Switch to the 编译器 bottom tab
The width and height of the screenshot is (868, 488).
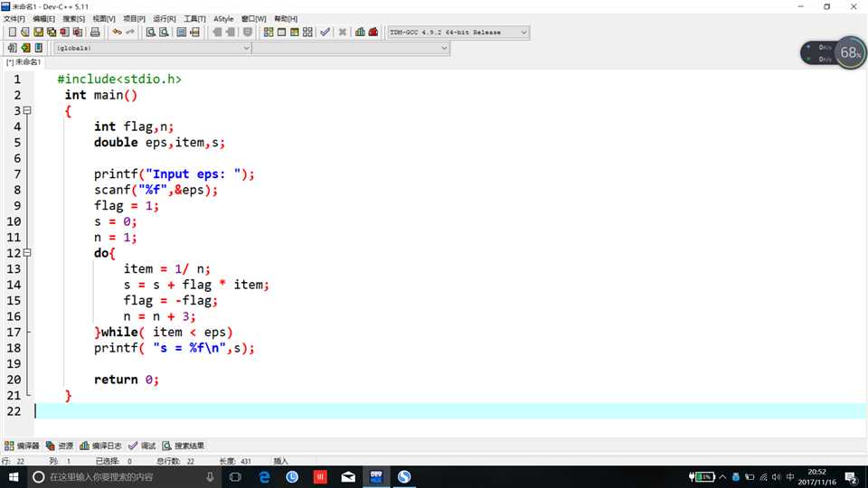22,446
